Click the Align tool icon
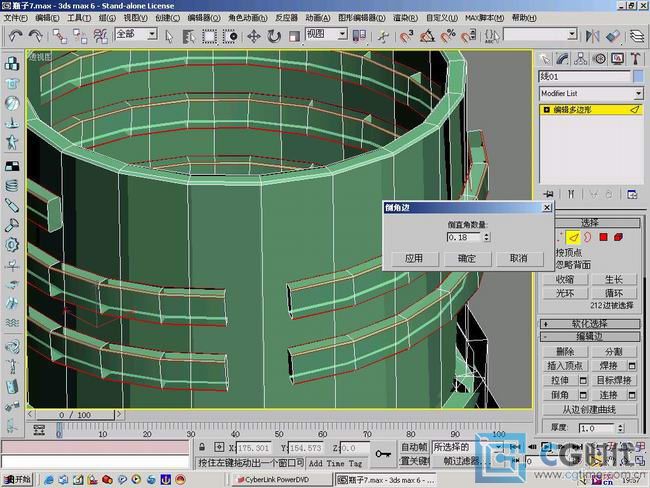 pos(613,36)
